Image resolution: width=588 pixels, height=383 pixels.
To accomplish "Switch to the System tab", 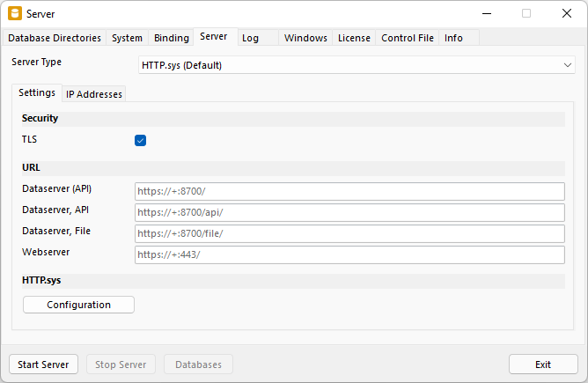I will point(127,38).
